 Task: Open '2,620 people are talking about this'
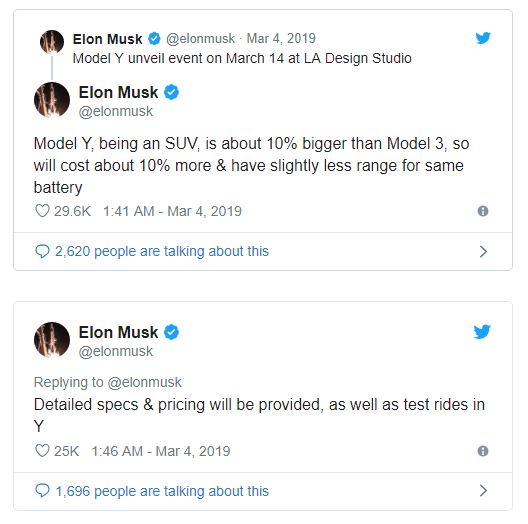coord(162,252)
